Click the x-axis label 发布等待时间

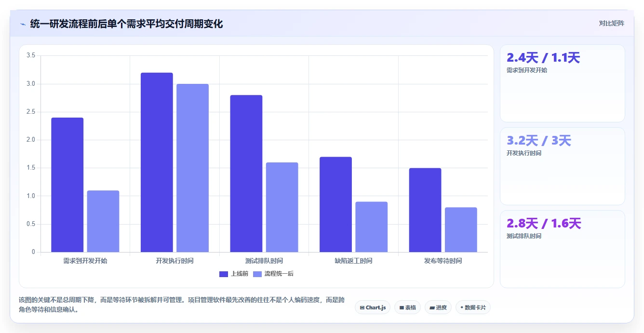coord(443,261)
